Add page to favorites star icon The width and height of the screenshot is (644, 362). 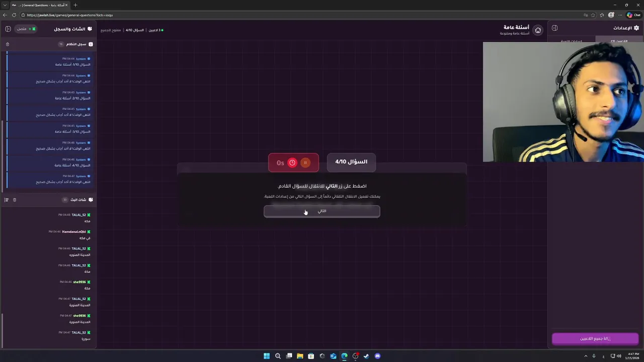(593, 15)
